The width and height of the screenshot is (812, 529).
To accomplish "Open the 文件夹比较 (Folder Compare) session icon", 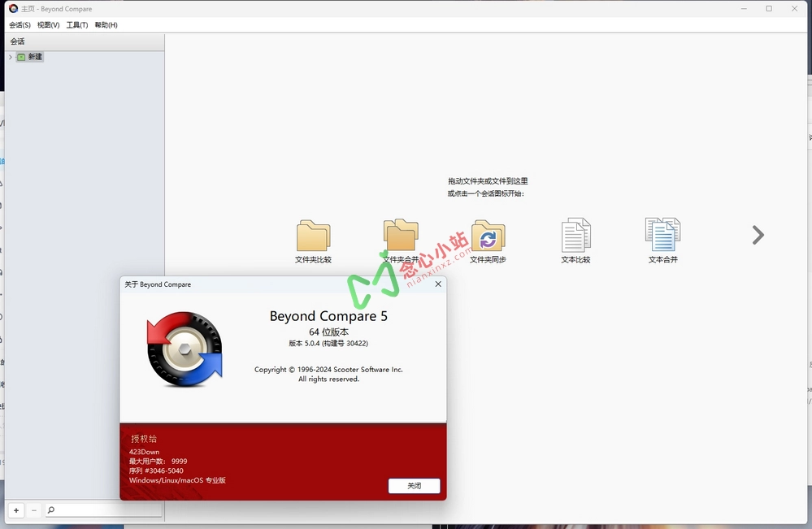I will [x=315, y=235].
